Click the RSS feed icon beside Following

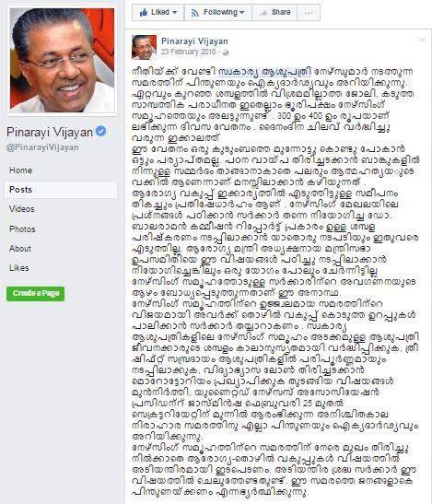(x=195, y=13)
